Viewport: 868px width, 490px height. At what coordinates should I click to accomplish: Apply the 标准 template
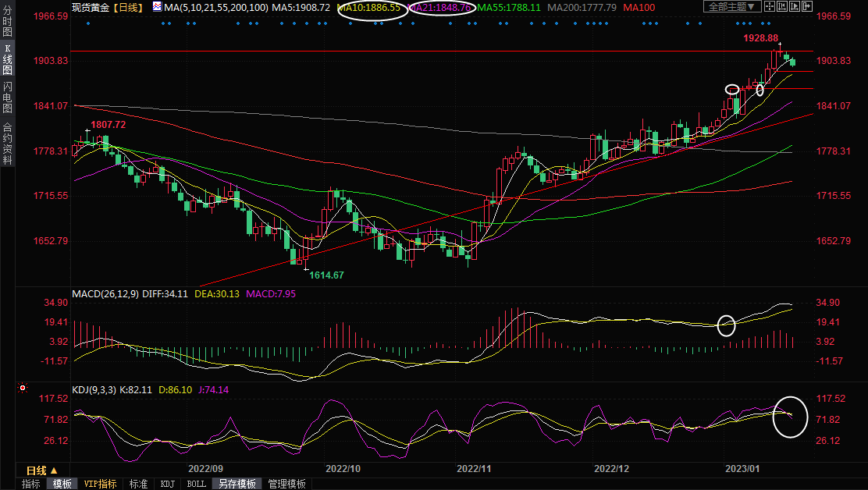(x=138, y=484)
